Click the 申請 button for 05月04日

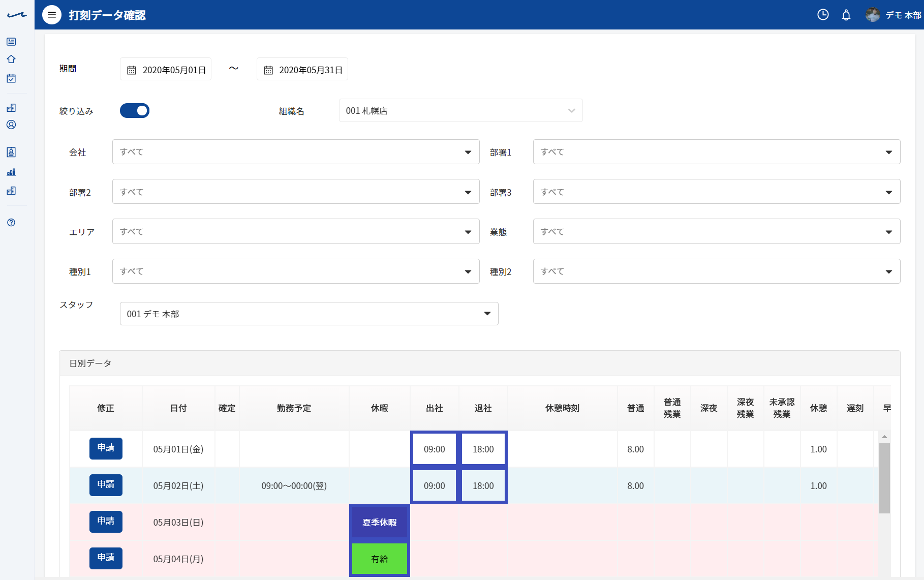(106, 558)
